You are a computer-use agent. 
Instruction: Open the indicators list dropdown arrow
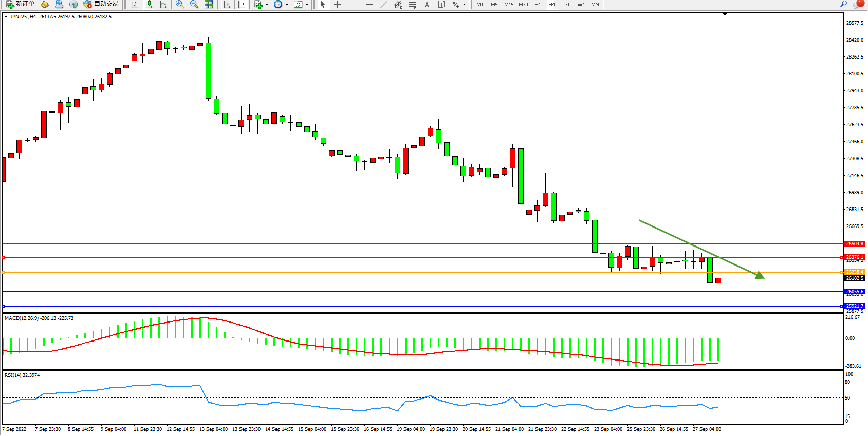coord(267,4)
